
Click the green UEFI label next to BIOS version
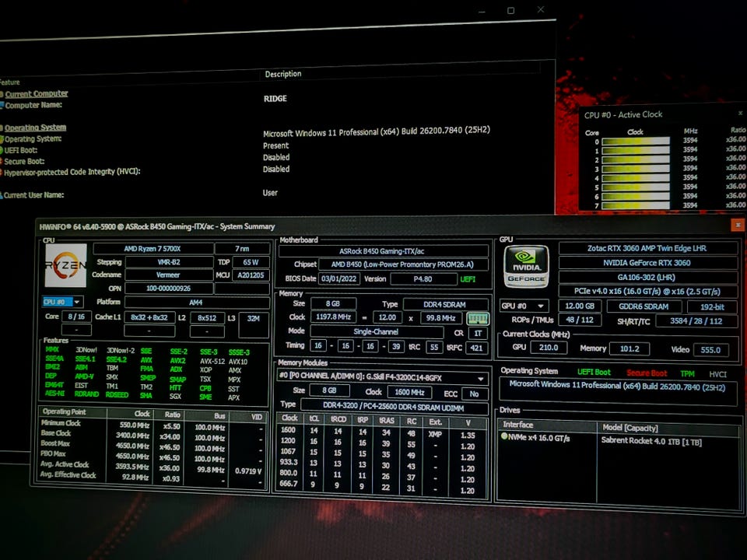[x=468, y=279]
